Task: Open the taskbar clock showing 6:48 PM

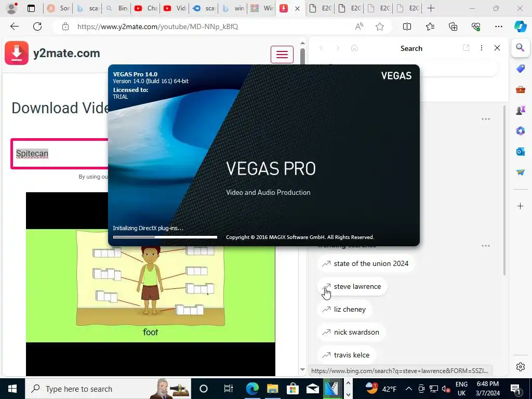Action: (x=487, y=389)
